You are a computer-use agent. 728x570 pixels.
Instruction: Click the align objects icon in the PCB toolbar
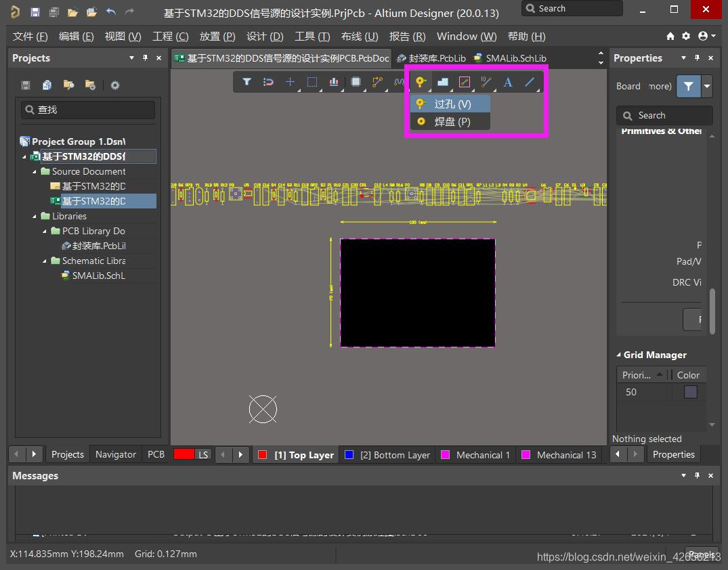pyautogui.click(x=334, y=82)
